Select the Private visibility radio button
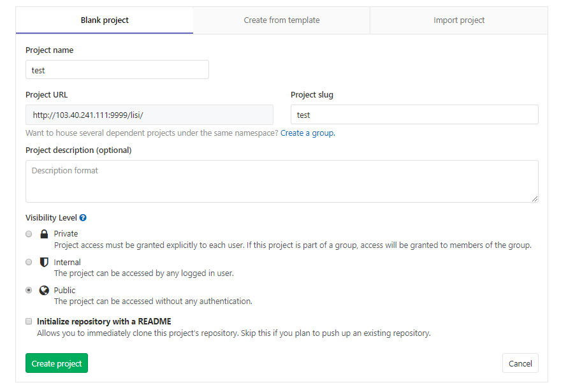This screenshot has height=392, width=582. point(29,234)
